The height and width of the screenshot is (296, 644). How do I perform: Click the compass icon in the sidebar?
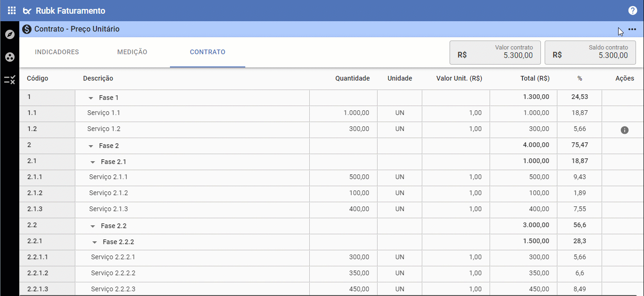point(10,34)
